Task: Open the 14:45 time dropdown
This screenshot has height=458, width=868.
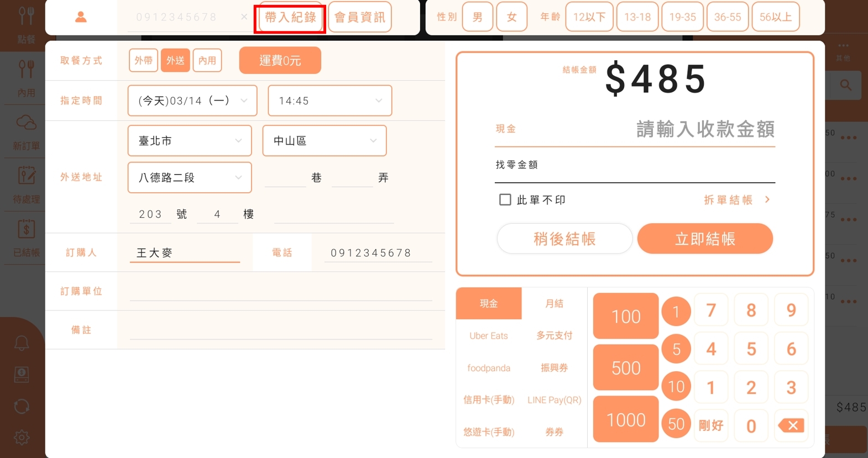Action: 330,101
